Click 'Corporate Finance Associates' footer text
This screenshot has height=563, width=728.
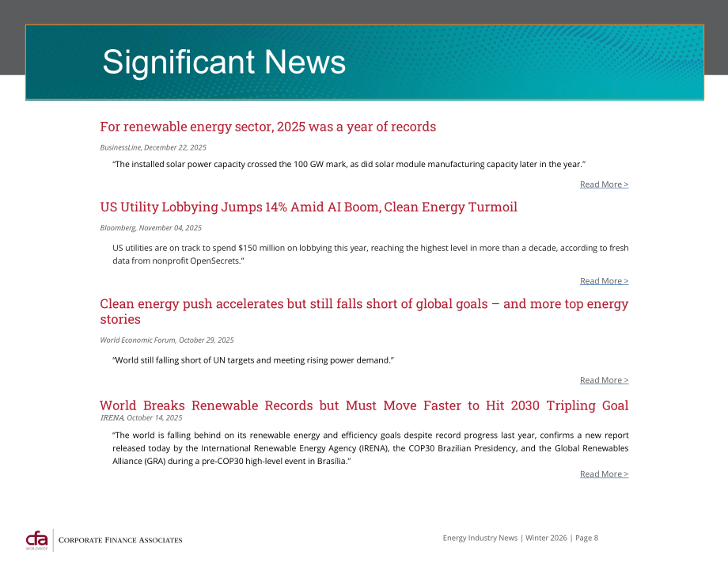tap(120, 540)
